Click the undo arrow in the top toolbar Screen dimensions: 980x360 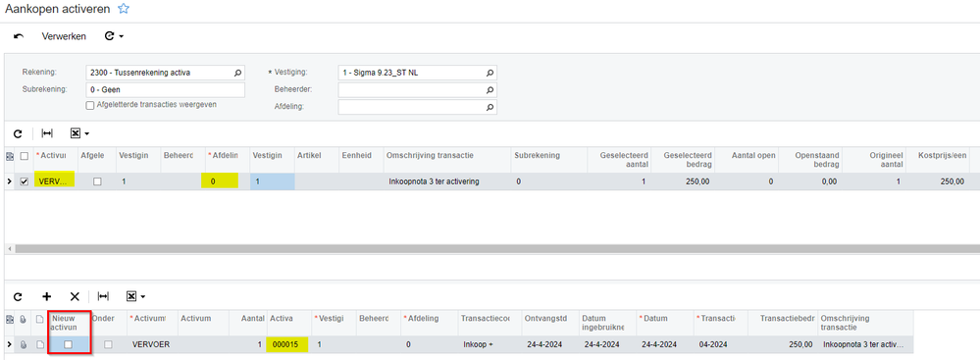[x=18, y=36]
